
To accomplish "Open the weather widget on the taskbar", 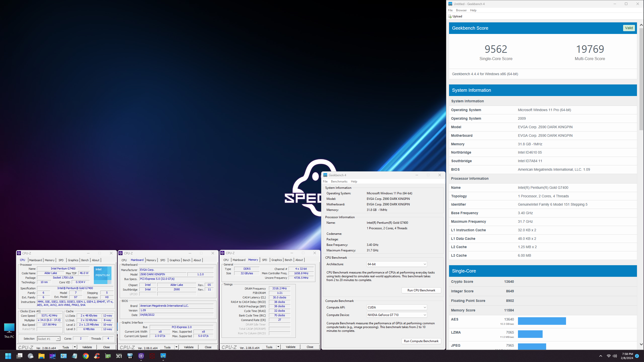I will (x=30, y=356).
